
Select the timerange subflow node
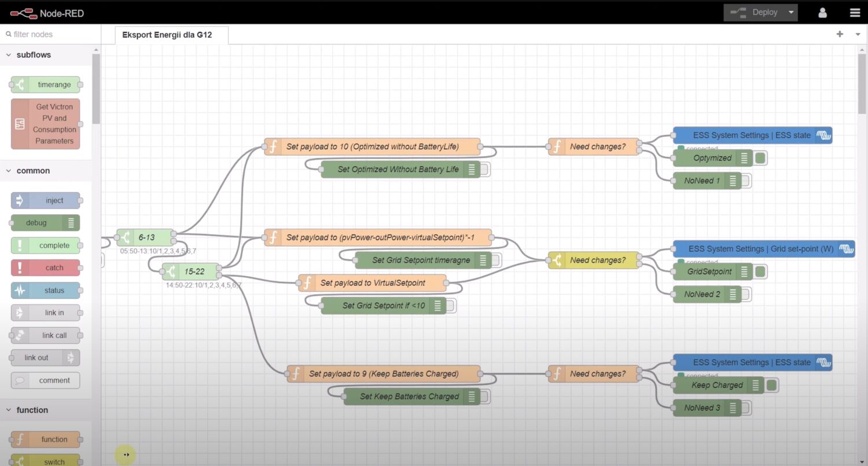(x=46, y=85)
